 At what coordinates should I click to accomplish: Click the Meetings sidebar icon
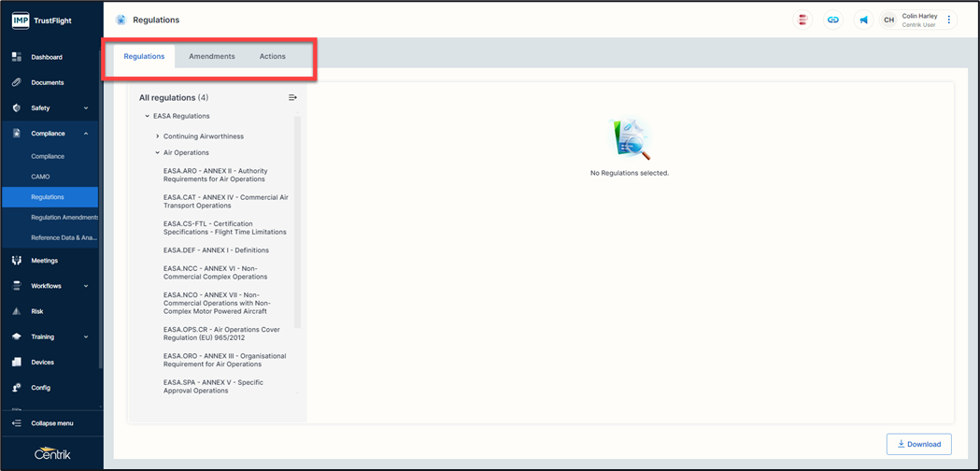point(17,260)
